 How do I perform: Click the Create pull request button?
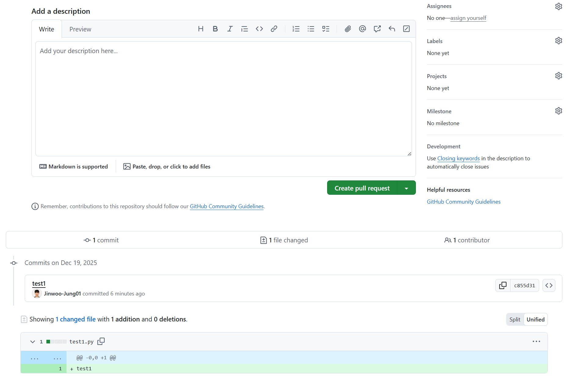pos(362,188)
